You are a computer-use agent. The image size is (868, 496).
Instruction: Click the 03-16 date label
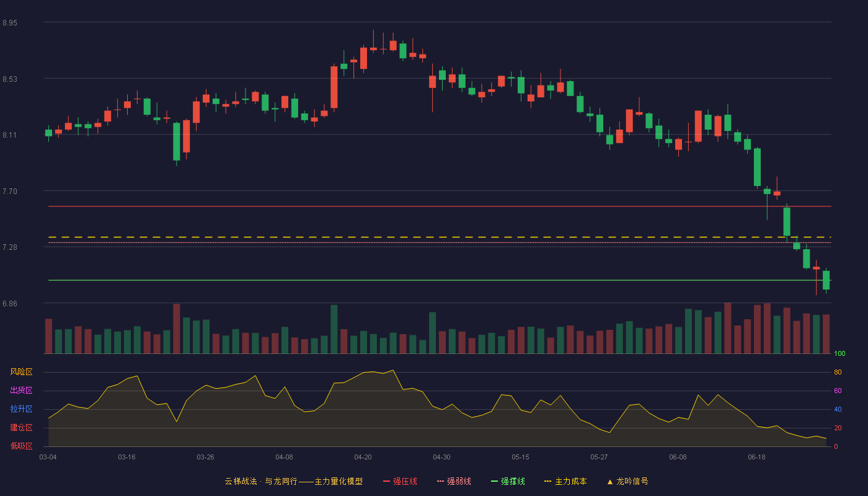pos(126,457)
